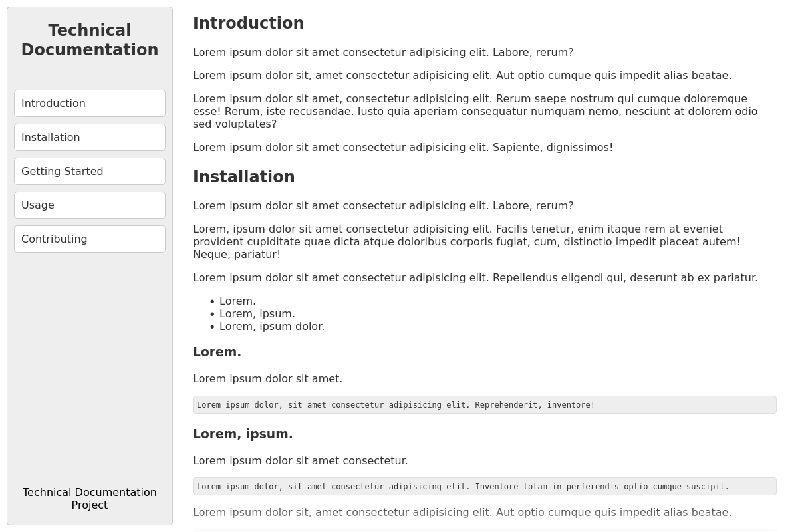
Task: Click the Technical Documentation sidebar title
Action: click(90, 40)
